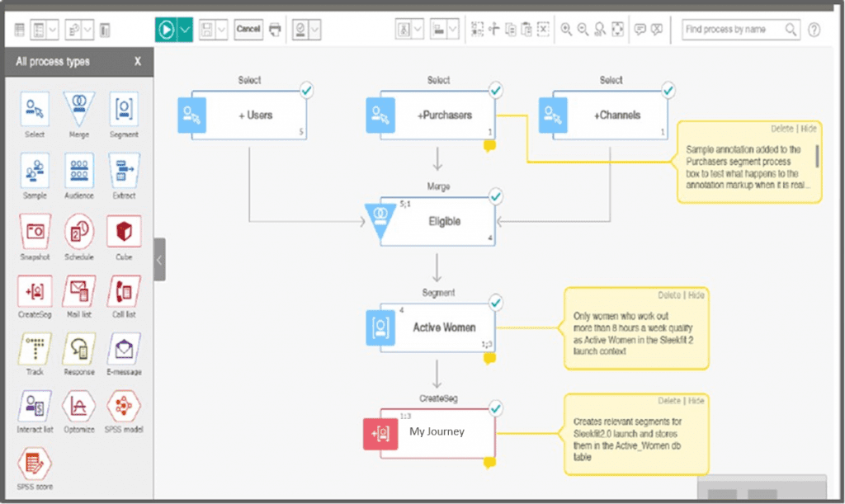Viewport: 845px width, 504px height.
Task: Open the Save options dropdown arrow
Action: 221,30
